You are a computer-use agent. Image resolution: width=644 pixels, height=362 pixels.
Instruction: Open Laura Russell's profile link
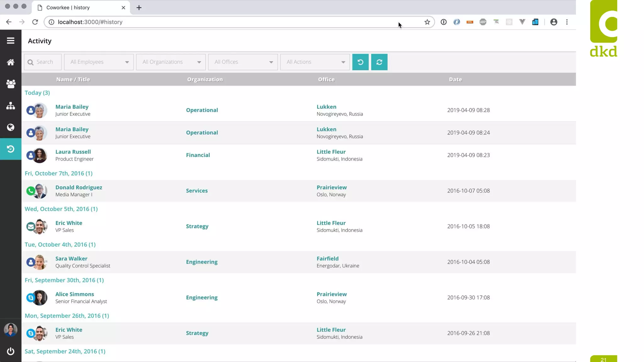[x=73, y=152]
